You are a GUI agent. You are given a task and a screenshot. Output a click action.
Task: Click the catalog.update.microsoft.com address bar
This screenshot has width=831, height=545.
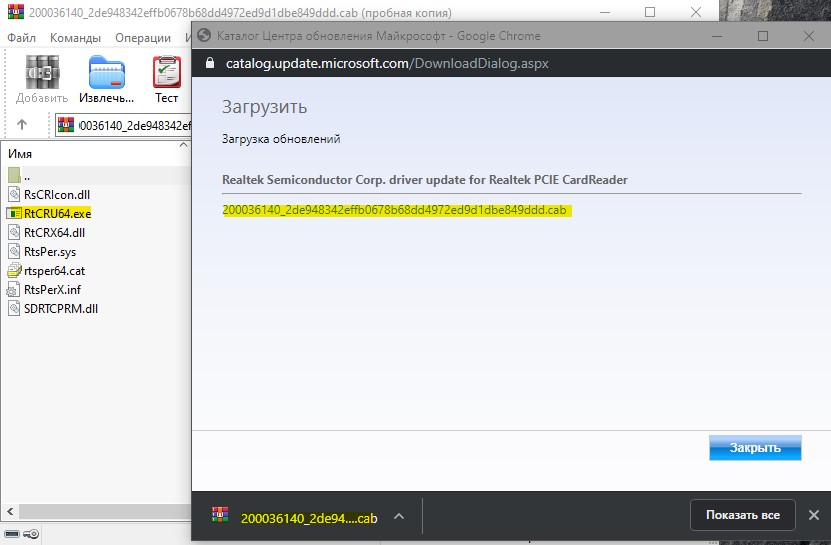coord(387,64)
